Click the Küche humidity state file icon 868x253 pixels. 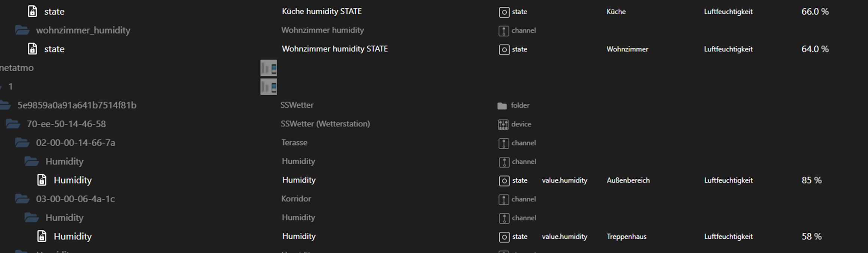pos(33,12)
